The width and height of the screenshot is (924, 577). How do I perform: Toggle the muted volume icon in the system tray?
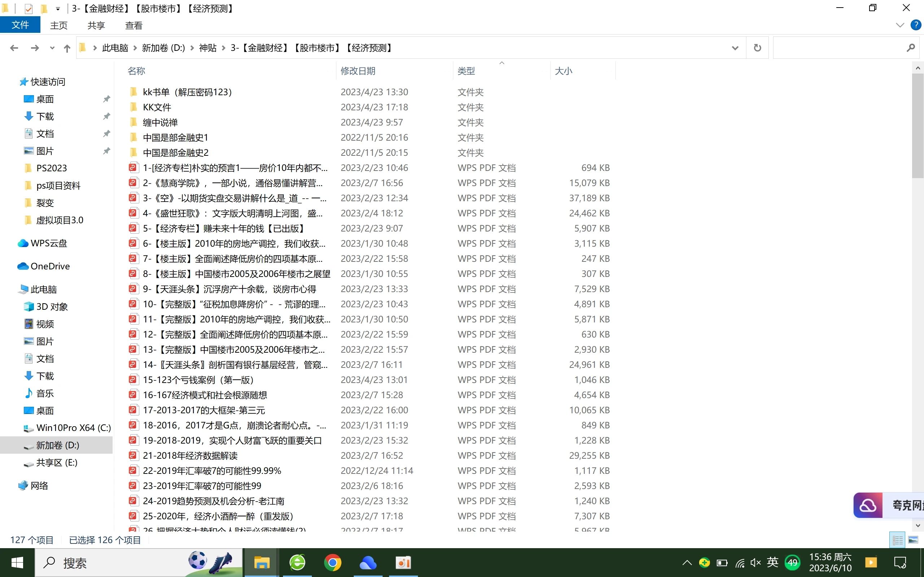click(755, 563)
